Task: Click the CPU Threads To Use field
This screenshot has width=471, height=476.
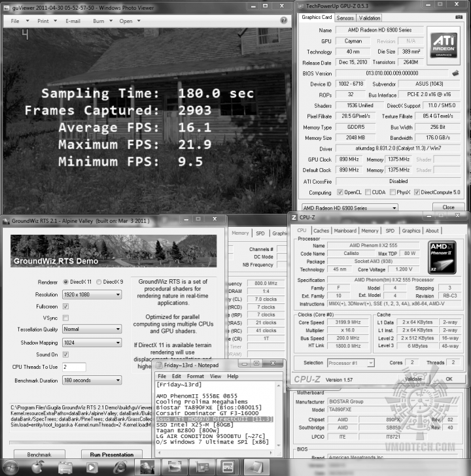Action: point(74,367)
